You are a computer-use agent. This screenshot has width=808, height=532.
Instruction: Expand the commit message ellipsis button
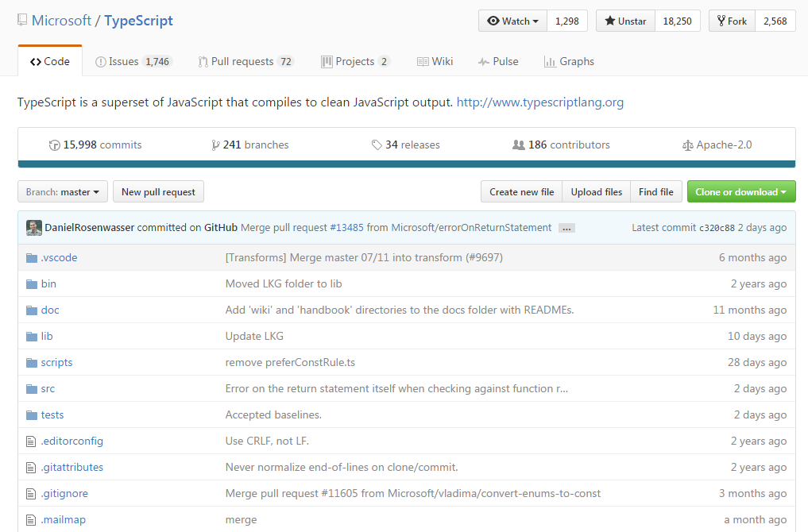(566, 228)
